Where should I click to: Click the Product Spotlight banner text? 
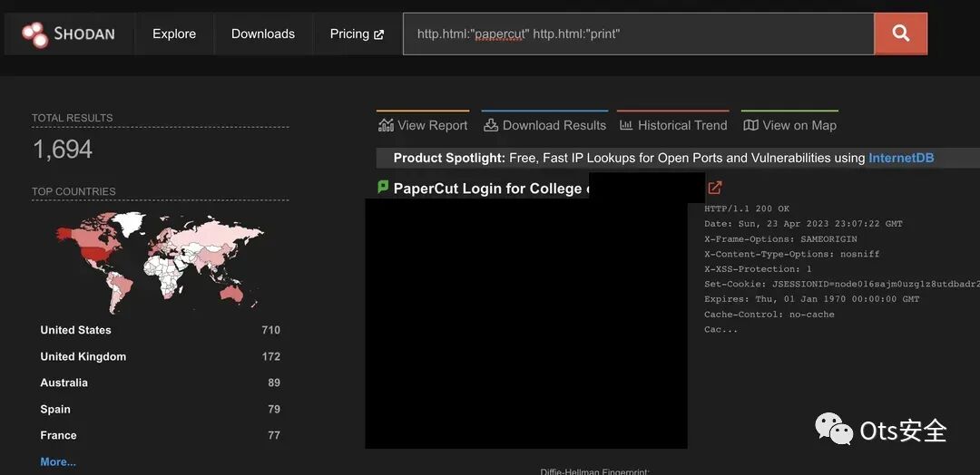coord(663,158)
